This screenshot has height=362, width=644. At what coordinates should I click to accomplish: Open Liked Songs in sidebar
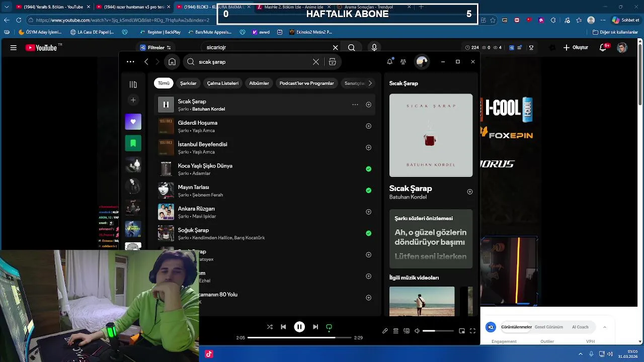tap(133, 122)
